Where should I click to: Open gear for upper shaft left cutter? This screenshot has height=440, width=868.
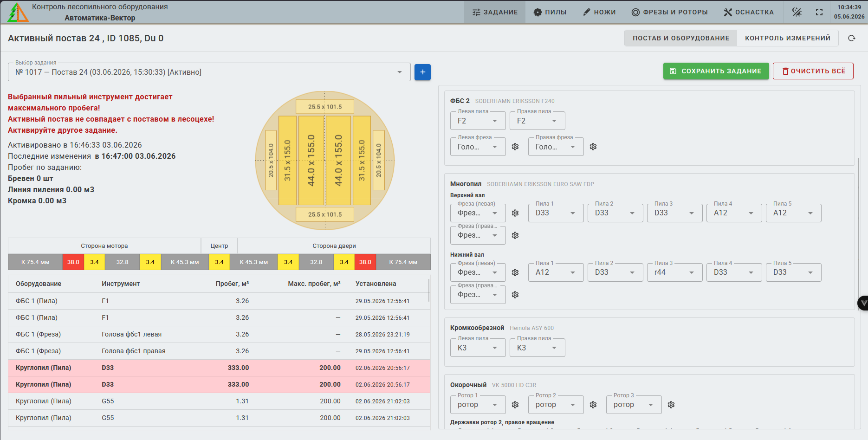click(x=515, y=213)
